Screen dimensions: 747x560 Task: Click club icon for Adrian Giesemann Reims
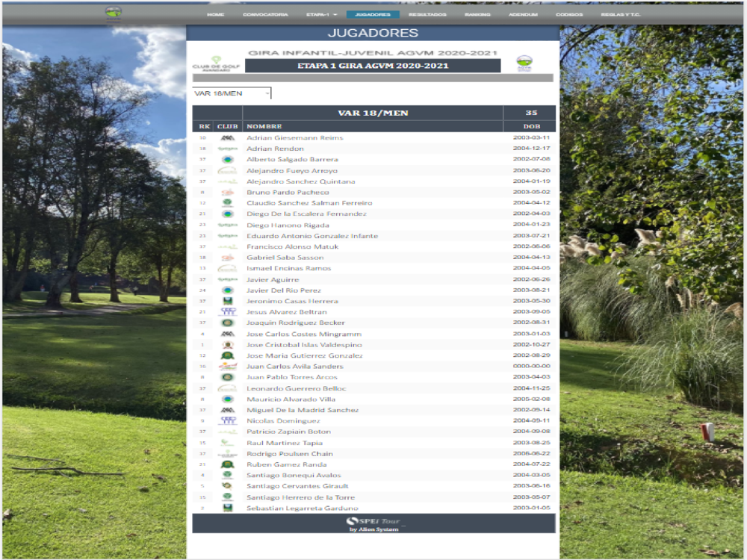[228, 137]
